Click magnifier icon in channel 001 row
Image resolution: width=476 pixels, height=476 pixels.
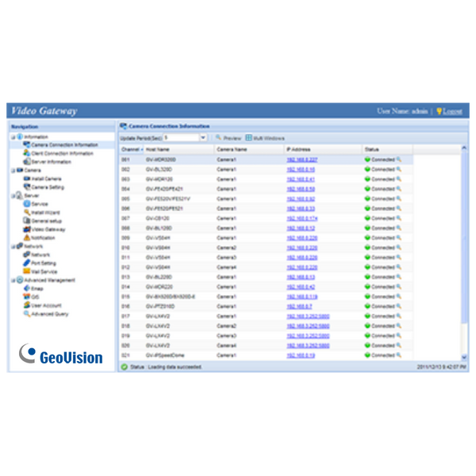[x=399, y=159]
